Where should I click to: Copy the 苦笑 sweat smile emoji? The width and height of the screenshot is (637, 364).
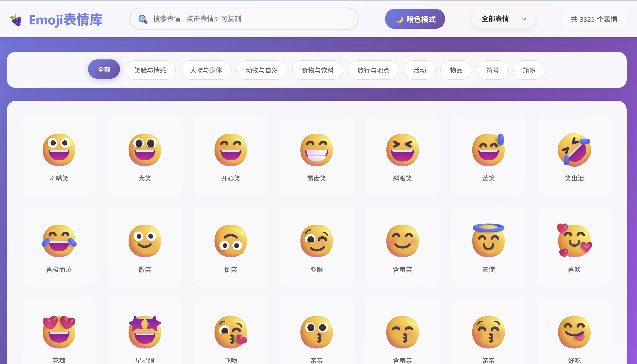coord(488,150)
